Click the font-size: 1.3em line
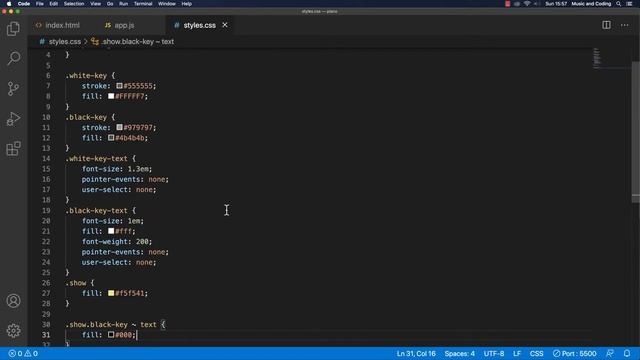Screen dimensions: 640x360 [117, 169]
